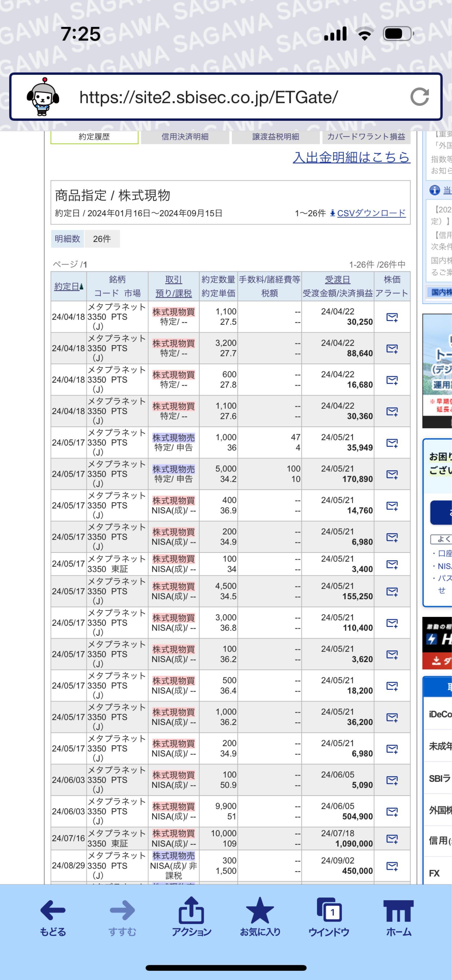Open 入出金明細はこちら link

pyautogui.click(x=351, y=157)
